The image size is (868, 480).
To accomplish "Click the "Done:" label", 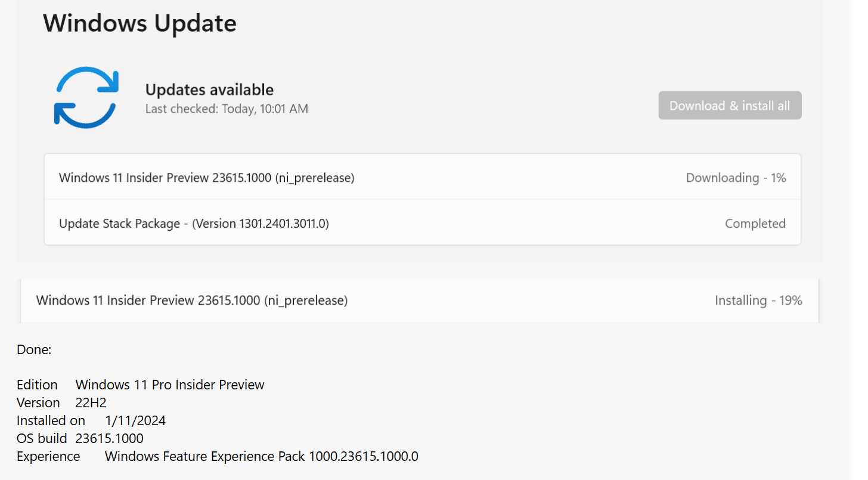I will [x=33, y=349].
